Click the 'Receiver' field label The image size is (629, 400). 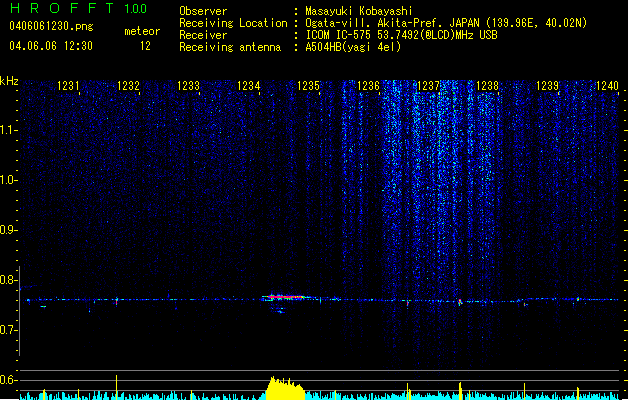pyautogui.click(x=203, y=35)
